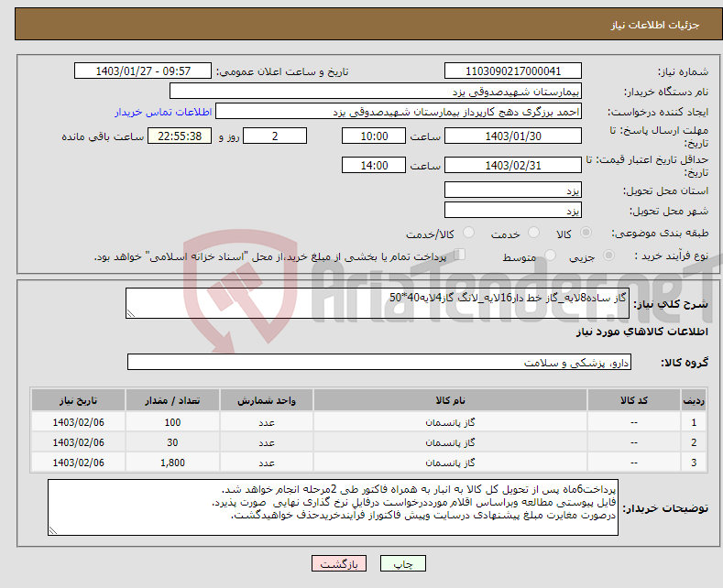Click the شماره نیاز field 1103090217000041

(513, 71)
